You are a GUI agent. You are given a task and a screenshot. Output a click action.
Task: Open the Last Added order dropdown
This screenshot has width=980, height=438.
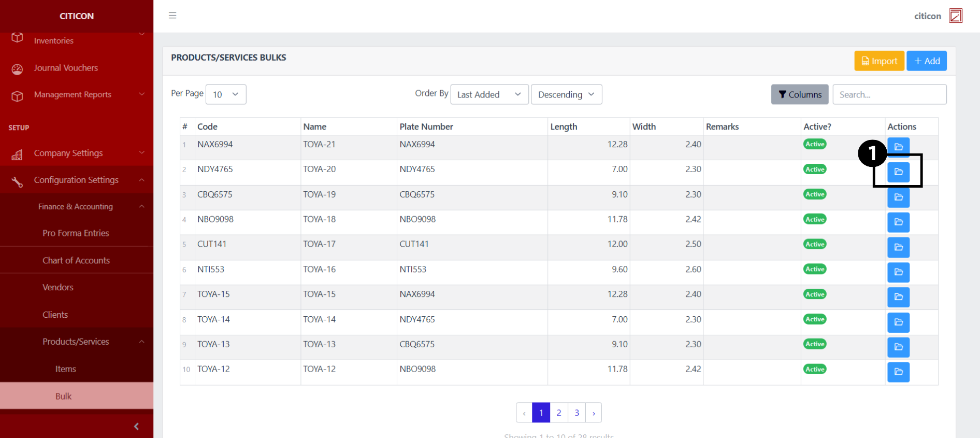coord(489,94)
